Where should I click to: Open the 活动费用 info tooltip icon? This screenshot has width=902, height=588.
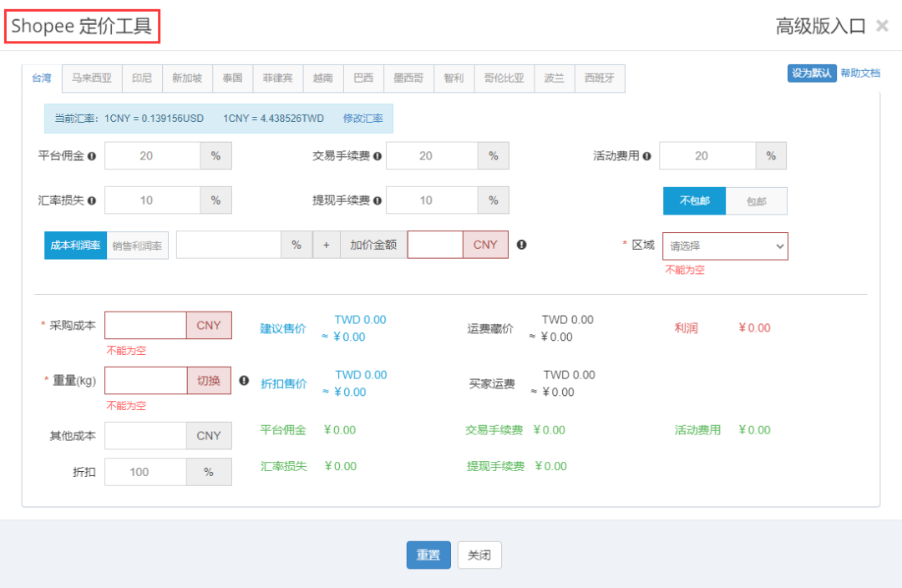[x=646, y=155]
